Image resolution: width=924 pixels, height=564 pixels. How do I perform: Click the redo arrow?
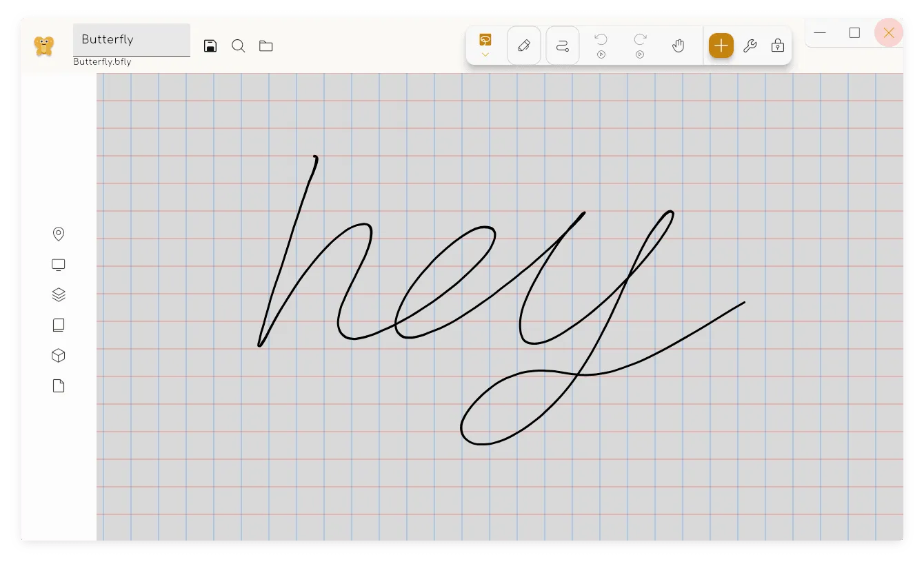640,40
